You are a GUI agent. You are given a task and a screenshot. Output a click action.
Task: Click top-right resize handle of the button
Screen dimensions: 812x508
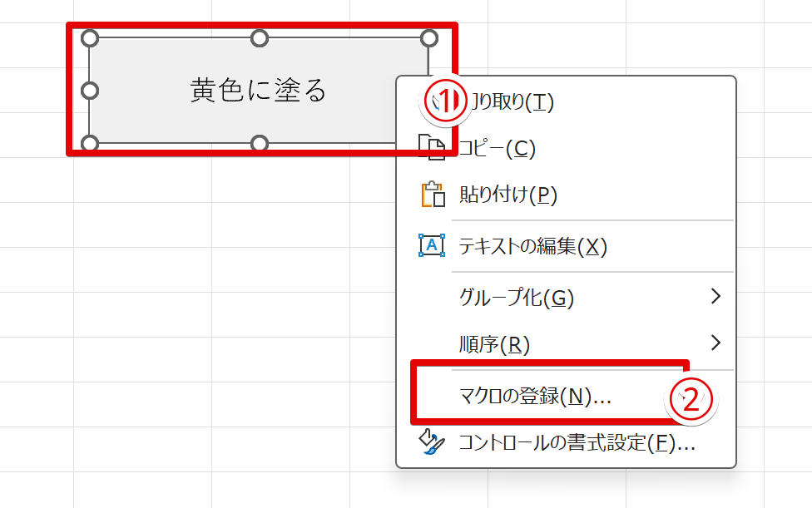tap(428, 38)
